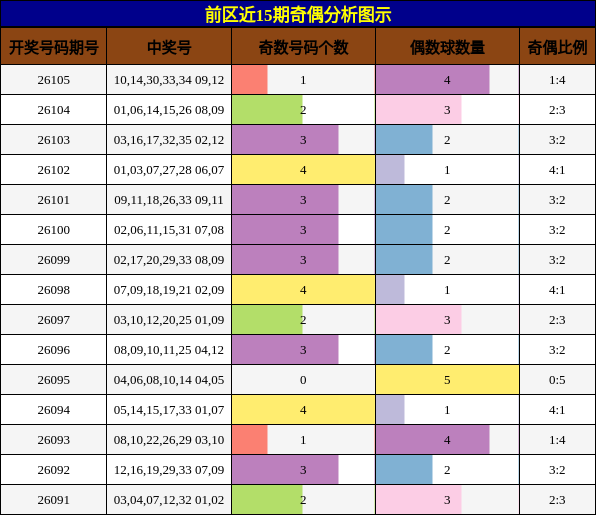Click winning numbers 01,03,07,27,28 06,07
Viewport: 596px width, 515px height.
click(169, 170)
